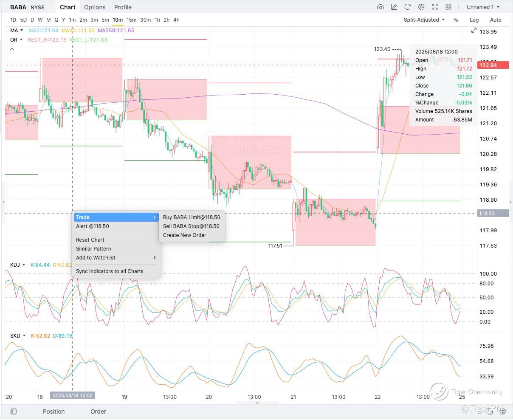Toggle Log scale

click(x=474, y=20)
